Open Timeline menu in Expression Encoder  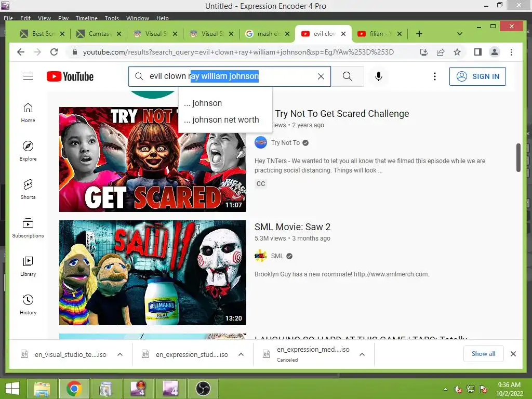[x=87, y=18]
